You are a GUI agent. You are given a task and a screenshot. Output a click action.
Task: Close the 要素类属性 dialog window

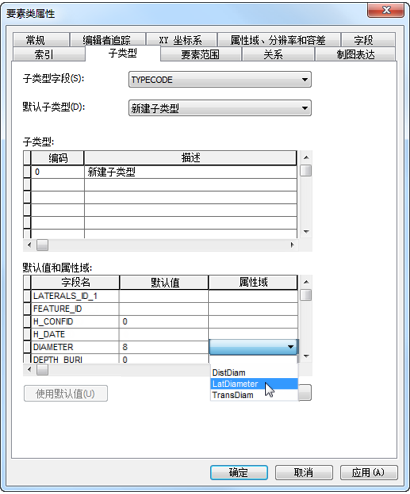click(386, 10)
